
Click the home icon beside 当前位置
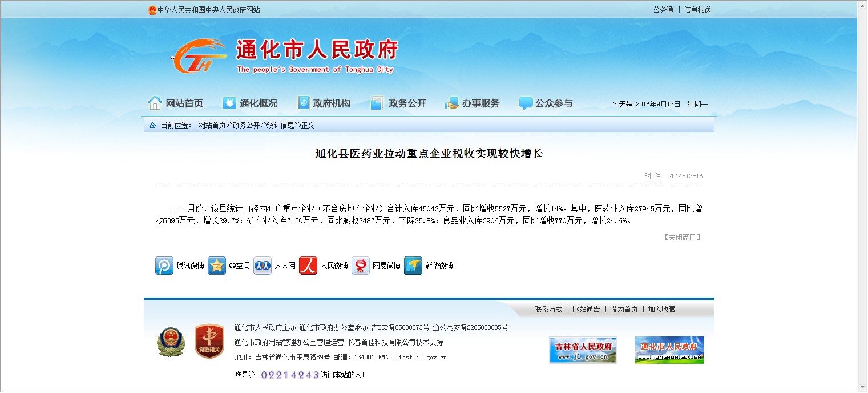pyautogui.click(x=152, y=125)
